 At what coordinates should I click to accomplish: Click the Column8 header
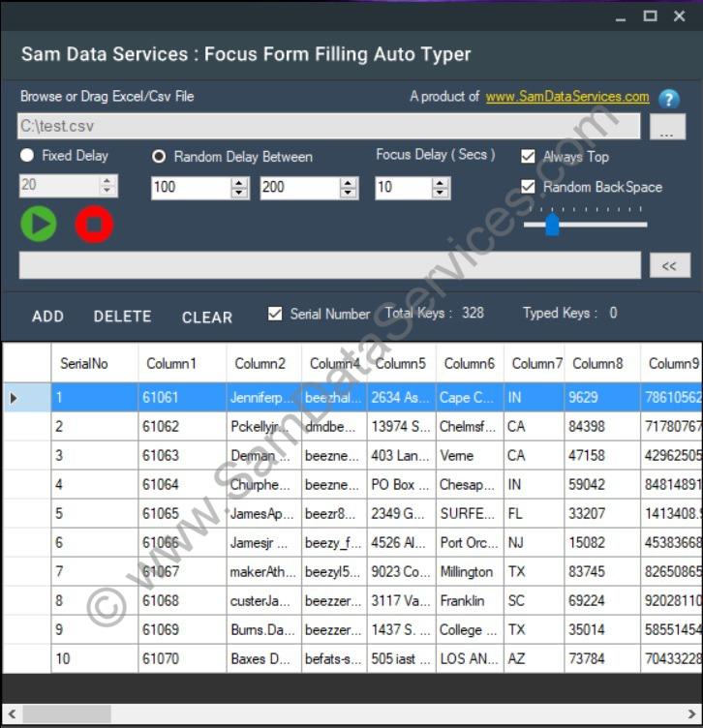pos(602,363)
